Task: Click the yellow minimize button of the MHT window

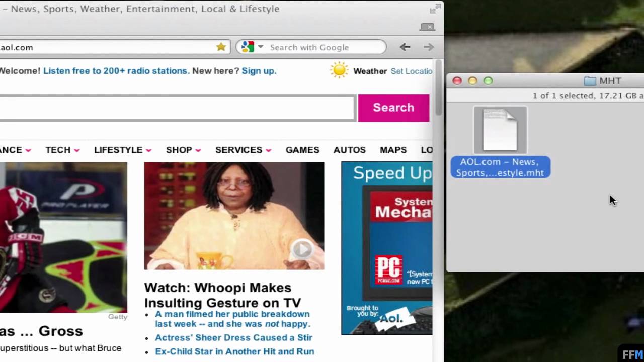Action: click(x=472, y=81)
